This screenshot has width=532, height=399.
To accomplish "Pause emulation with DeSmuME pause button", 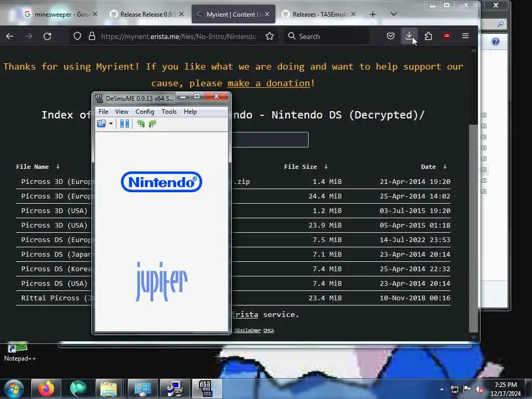I will pos(125,124).
